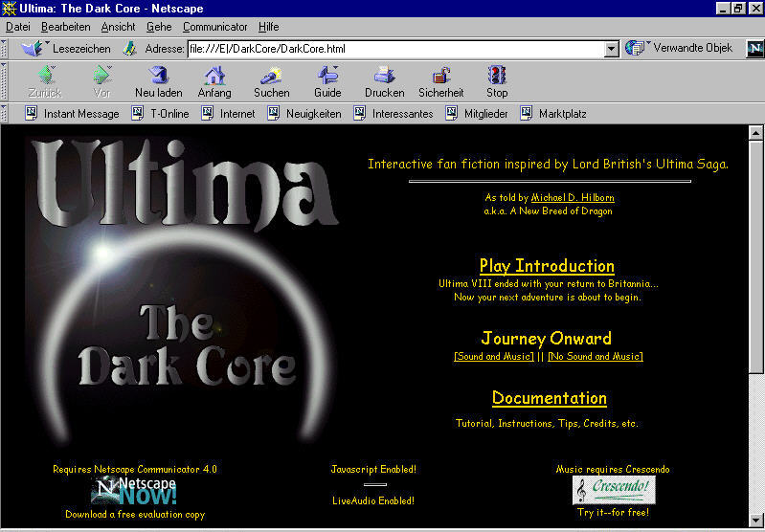Go back with the Zurück button
Viewport: 765px width, 532px height.
[45, 82]
